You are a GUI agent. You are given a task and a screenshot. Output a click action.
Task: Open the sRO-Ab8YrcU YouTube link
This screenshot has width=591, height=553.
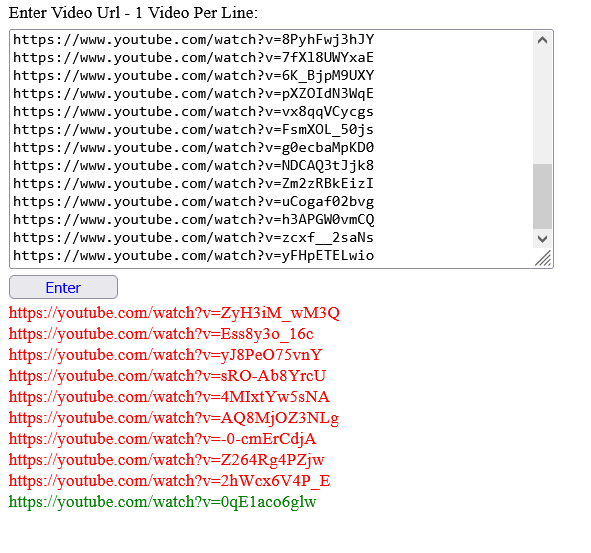tap(167, 376)
